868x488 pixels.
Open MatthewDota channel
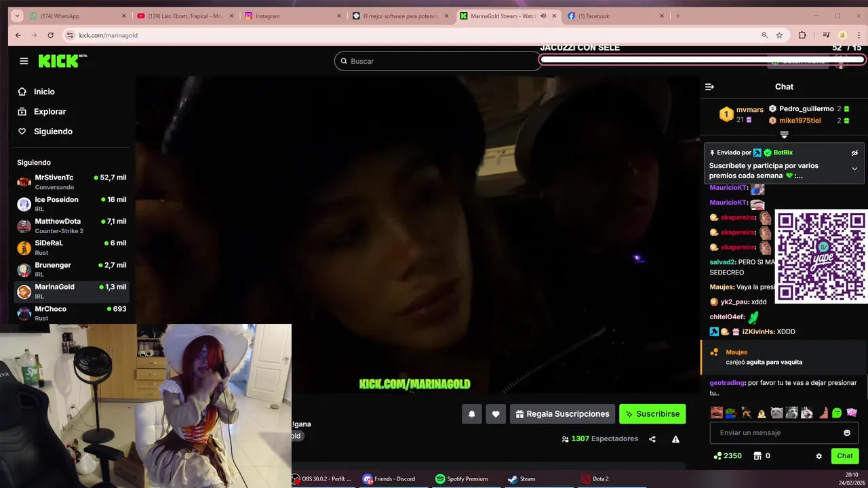point(71,226)
